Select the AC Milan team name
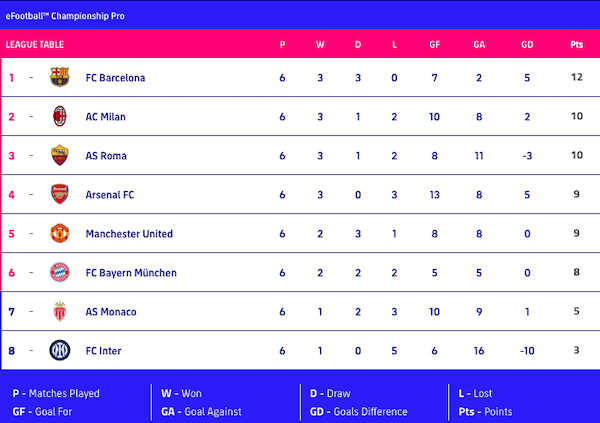The image size is (600, 423). point(106,117)
